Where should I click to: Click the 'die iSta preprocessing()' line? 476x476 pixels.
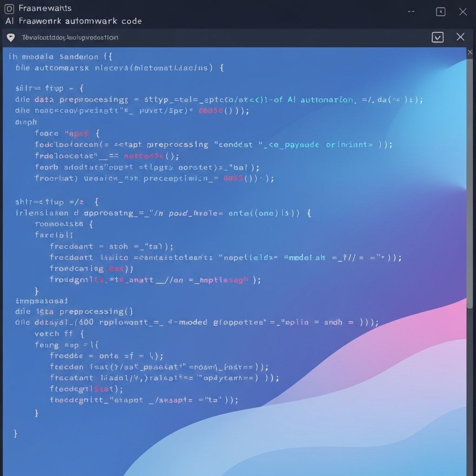[x=74, y=311]
